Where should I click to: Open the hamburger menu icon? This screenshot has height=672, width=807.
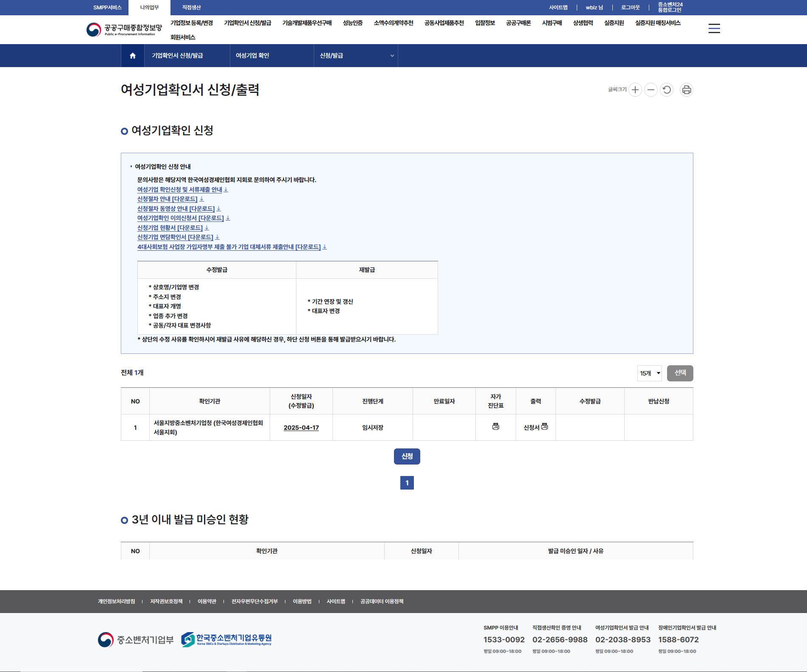pyautogui.click(x=714, y=28)
